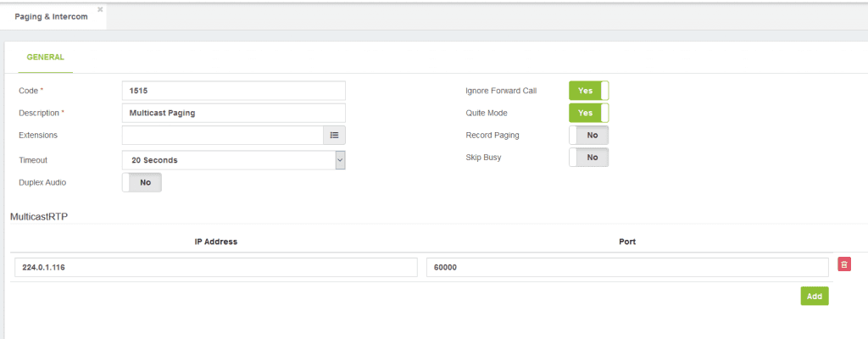Enable the Skip Busy switch

tap(589, 157)
